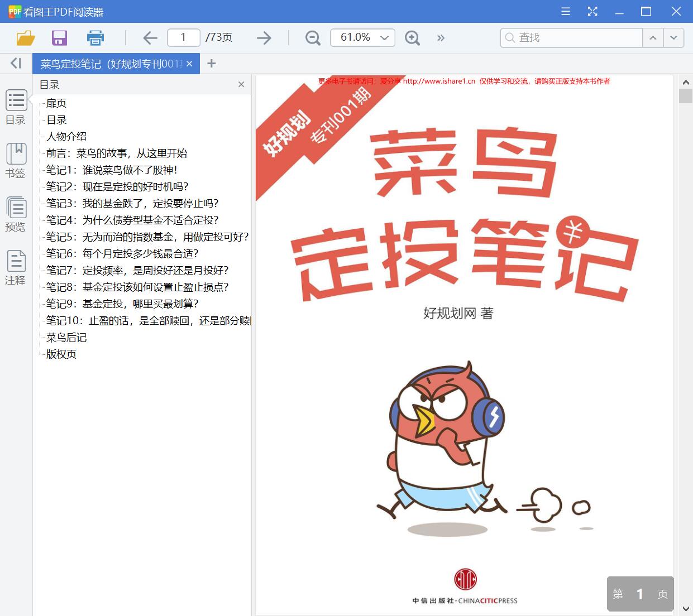
Task: Go to next page arrow
Action: [264, 38]
